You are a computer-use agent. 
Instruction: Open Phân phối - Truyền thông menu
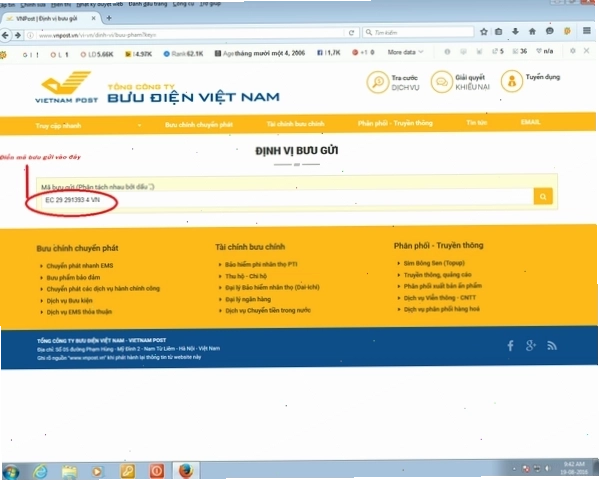click(395, 123)
